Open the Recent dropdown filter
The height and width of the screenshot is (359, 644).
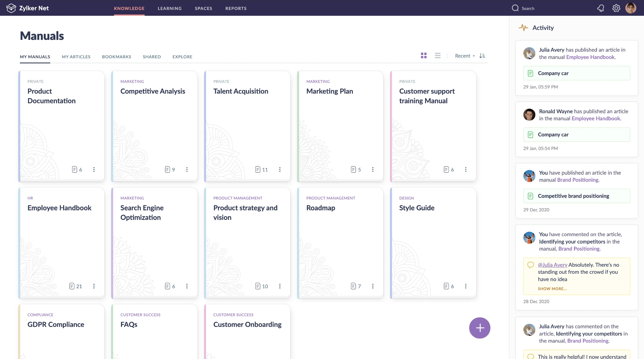[465, 55]
